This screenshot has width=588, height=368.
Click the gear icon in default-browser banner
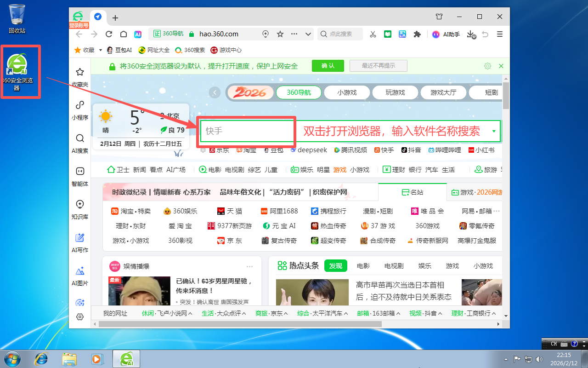click(487, 66)
